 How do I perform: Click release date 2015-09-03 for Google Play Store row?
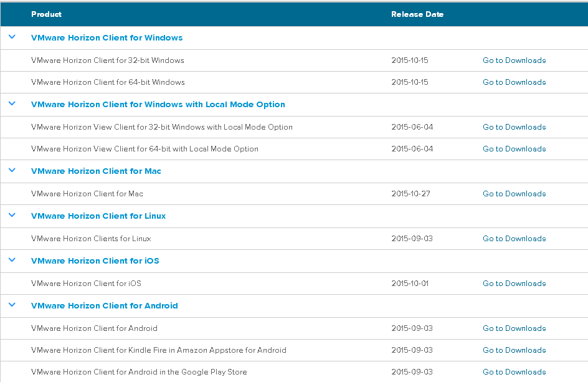[x=412, y=371]
